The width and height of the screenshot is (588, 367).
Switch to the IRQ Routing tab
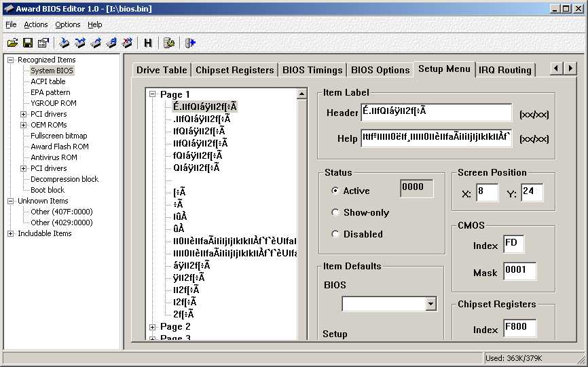[505, 70]
